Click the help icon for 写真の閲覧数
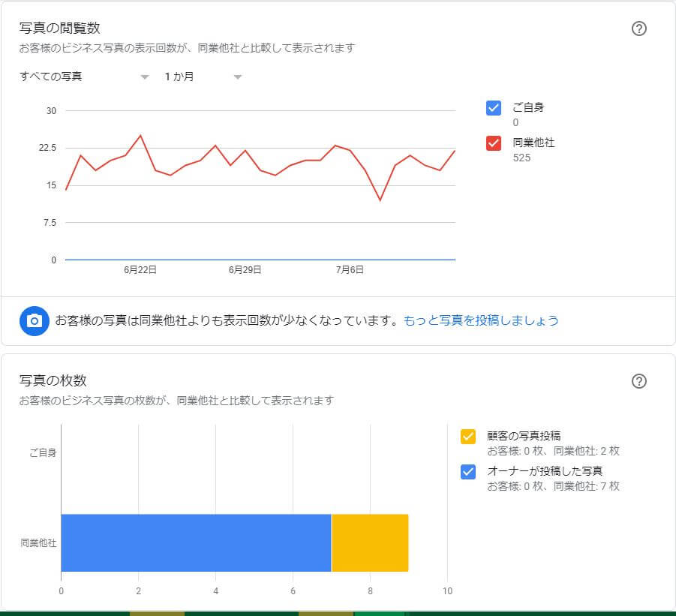 click(638, 29)
